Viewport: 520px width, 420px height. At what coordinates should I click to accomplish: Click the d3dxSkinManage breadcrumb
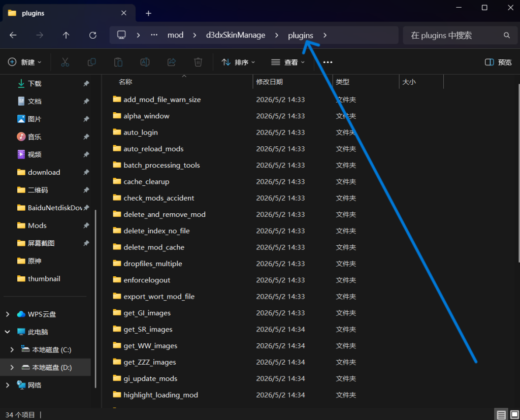pos(236,35)
